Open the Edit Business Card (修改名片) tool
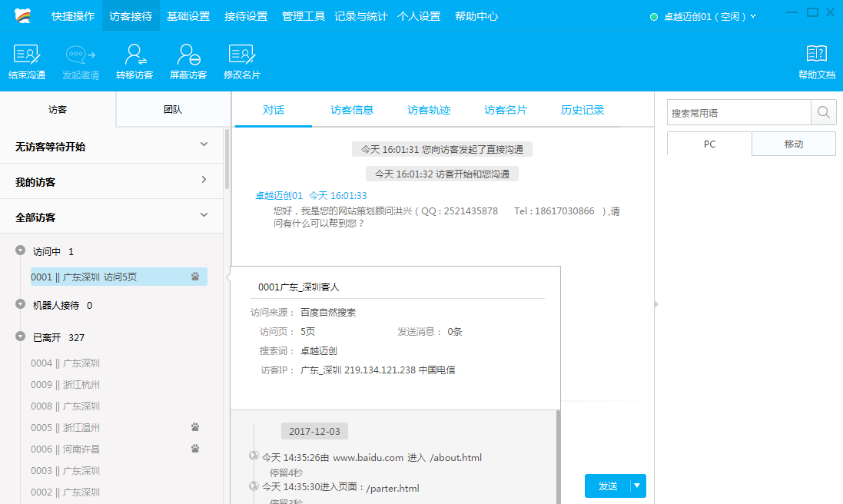 pos(242,55)
